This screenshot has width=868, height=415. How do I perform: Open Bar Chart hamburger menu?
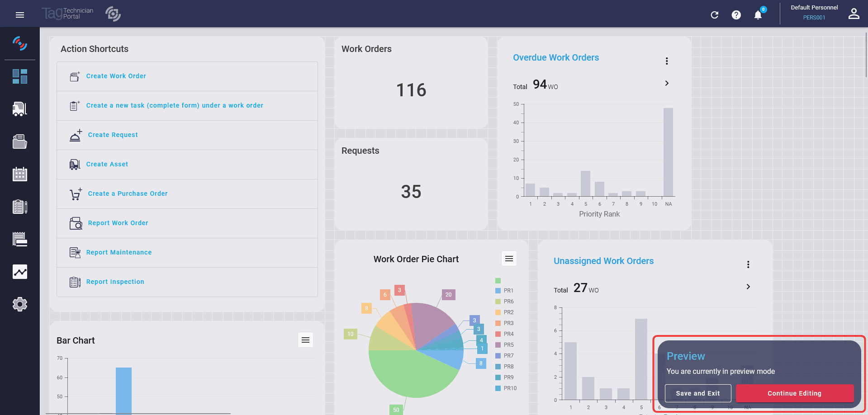pos(305,340)
